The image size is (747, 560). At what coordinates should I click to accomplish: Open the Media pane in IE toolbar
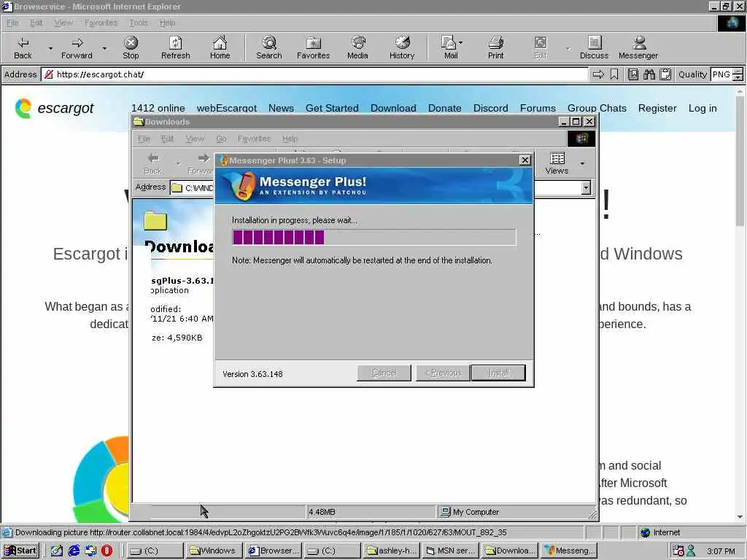click(x=357, y=47)
